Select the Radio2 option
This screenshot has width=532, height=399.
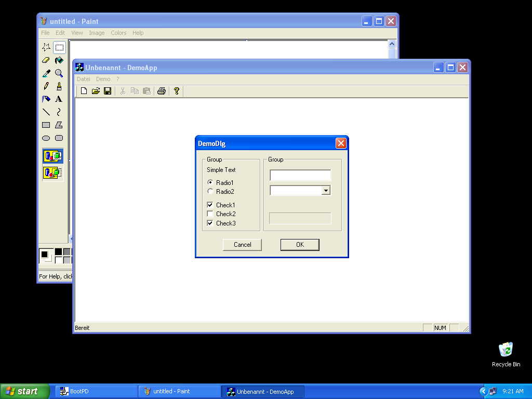[210, 192]
